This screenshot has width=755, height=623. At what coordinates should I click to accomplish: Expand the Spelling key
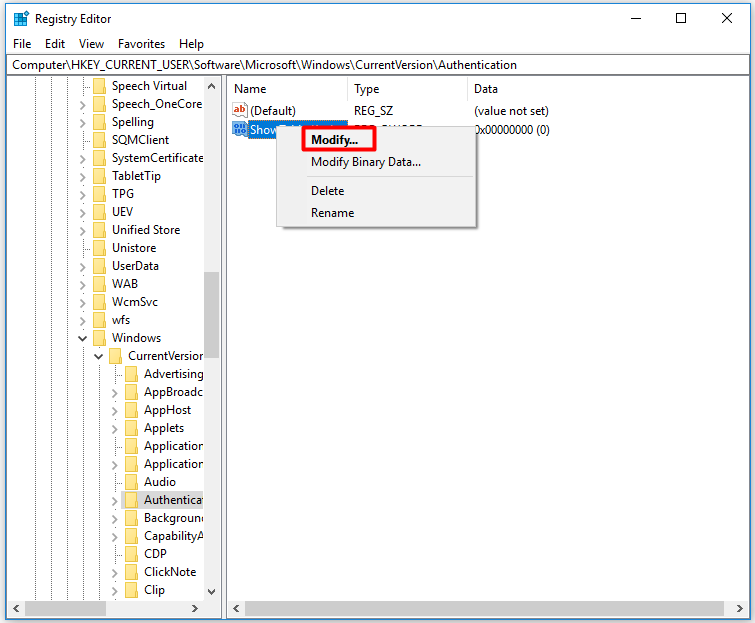pos(82,123)
